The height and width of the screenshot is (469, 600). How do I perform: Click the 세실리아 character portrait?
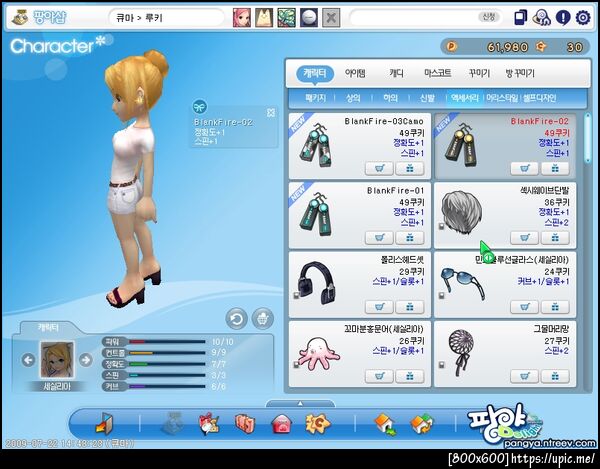(57, 360)
